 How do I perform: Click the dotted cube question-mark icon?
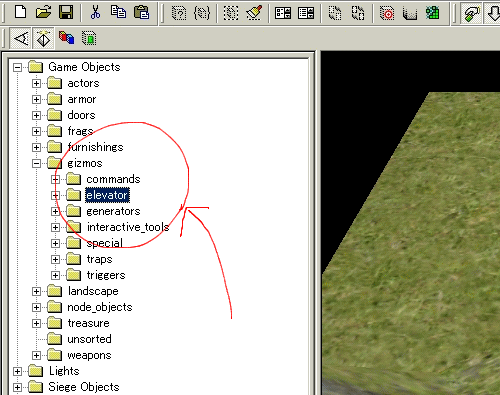[x=179, y=13]
